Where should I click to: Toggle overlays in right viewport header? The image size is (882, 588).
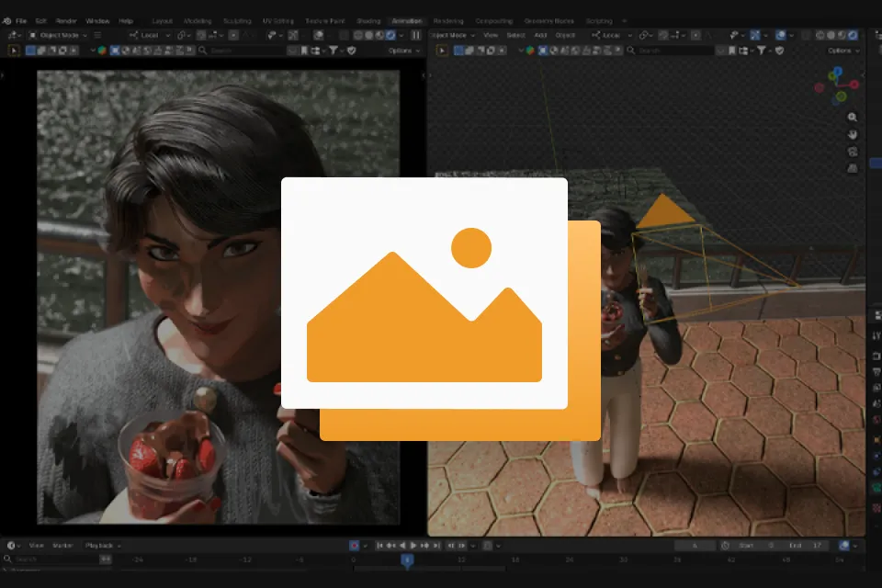780,35
